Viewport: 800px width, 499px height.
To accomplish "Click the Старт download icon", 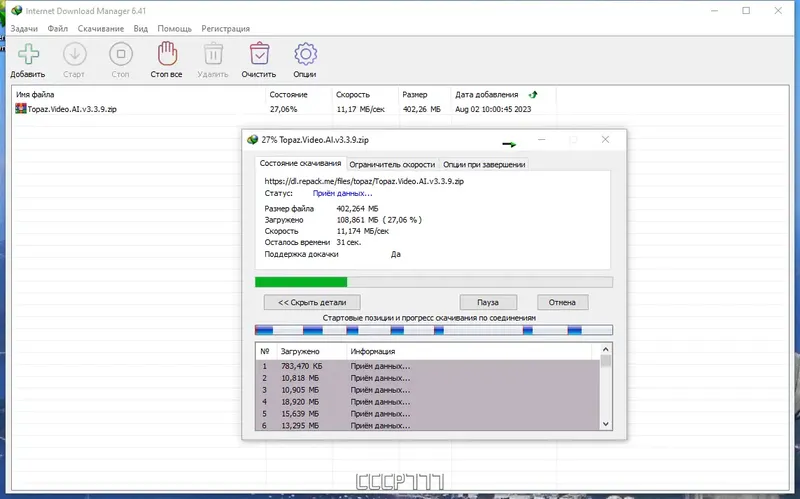I will coord(74,54).
